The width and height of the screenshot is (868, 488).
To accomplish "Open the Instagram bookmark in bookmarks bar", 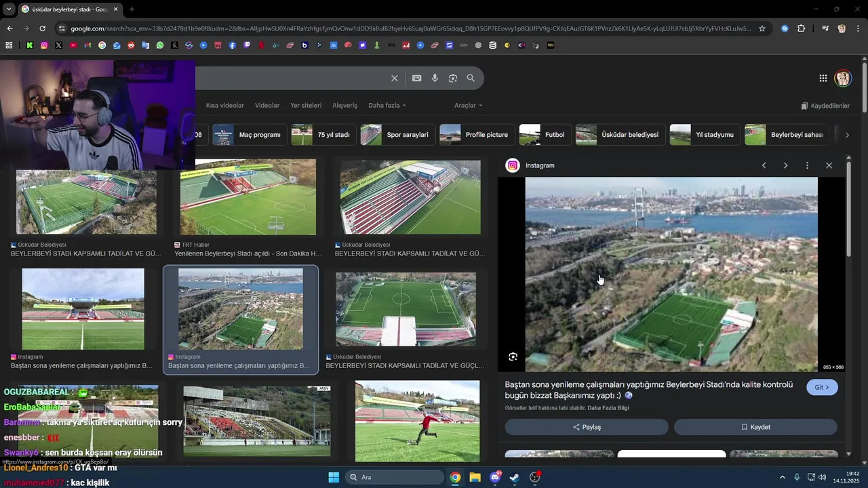I will coord(44,45).
